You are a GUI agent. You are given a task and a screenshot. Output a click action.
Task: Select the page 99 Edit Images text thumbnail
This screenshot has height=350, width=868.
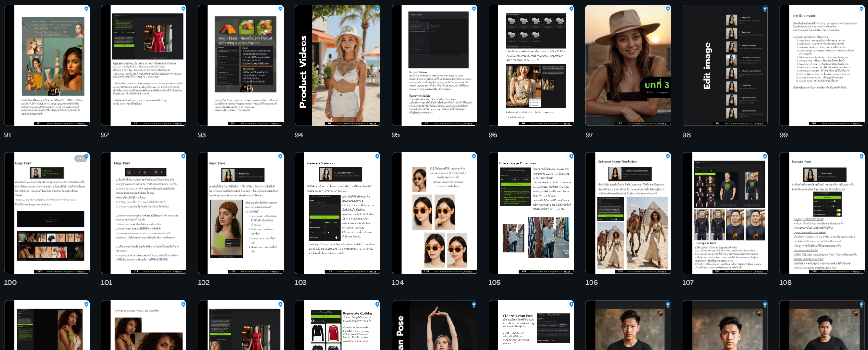pyautogui.click(x=822, y=66)
